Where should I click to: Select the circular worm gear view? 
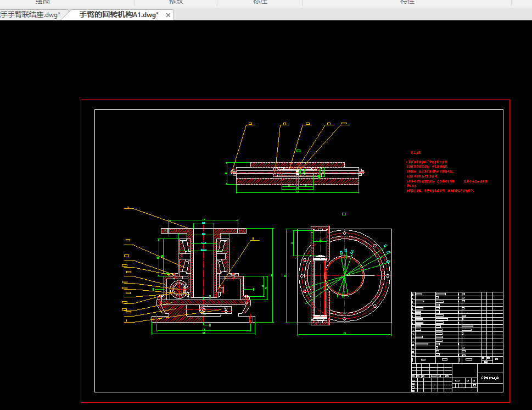(x=344, y=276)
